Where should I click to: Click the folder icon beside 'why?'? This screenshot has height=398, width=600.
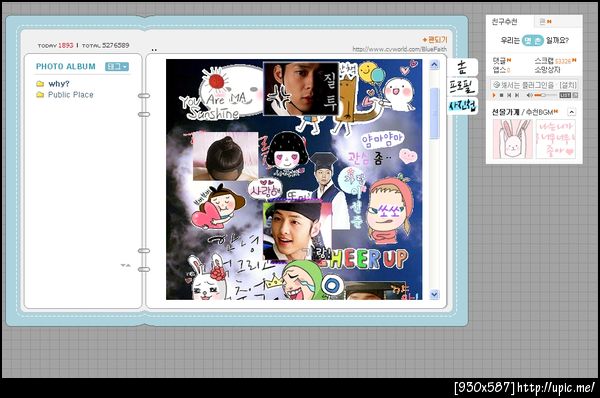tap(40, 84)
